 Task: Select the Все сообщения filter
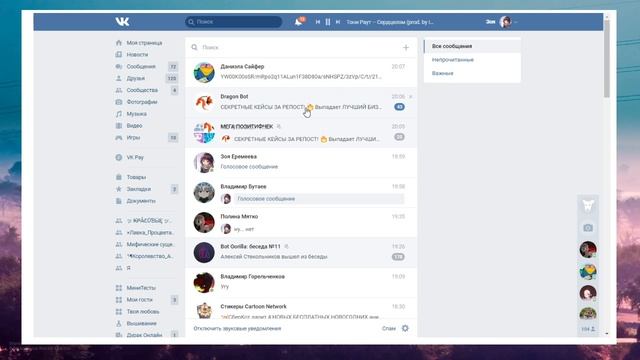click(472, 46)
